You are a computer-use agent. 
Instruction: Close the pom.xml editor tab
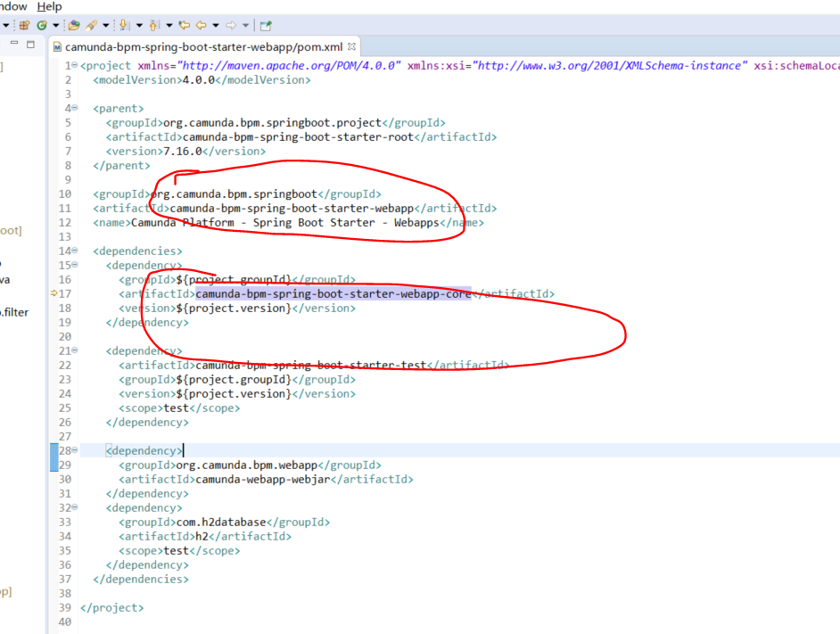pos(350,46)
